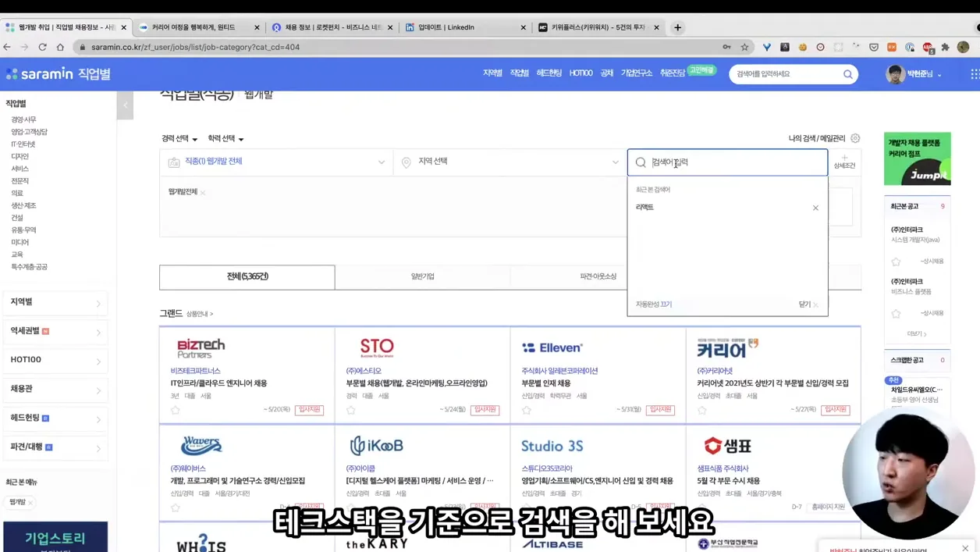Open the user menu arrow beside 박현준님
Screen dimensions: 980x552
pos(939,75)
